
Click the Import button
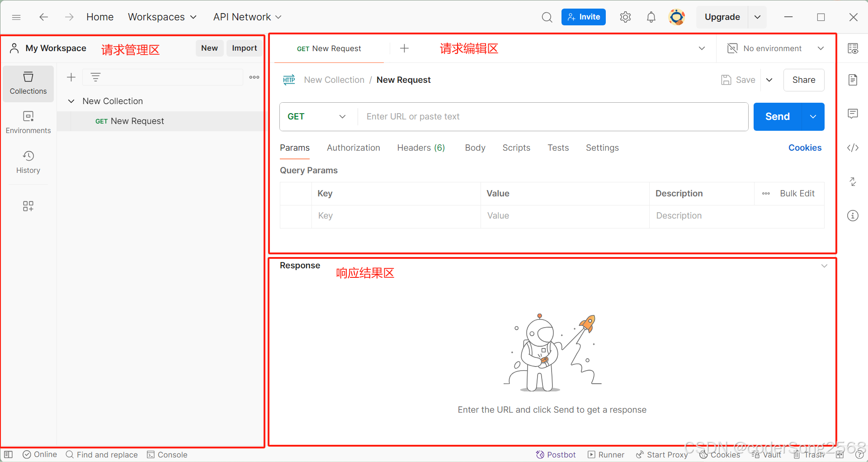(244, 48)
